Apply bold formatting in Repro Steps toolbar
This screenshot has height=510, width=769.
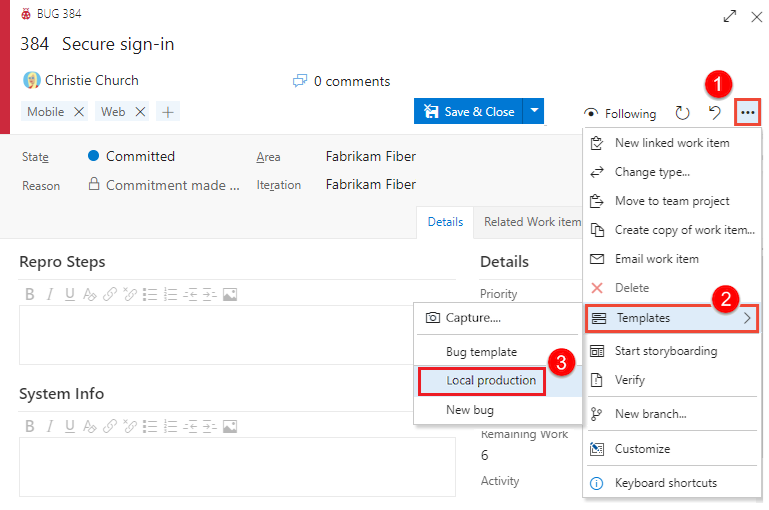pos(30,294)
